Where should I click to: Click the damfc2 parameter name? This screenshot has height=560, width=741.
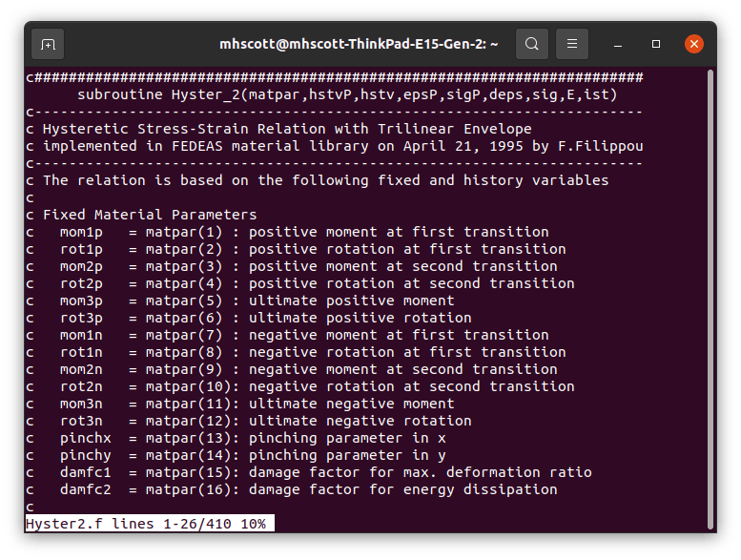[86, 489]
